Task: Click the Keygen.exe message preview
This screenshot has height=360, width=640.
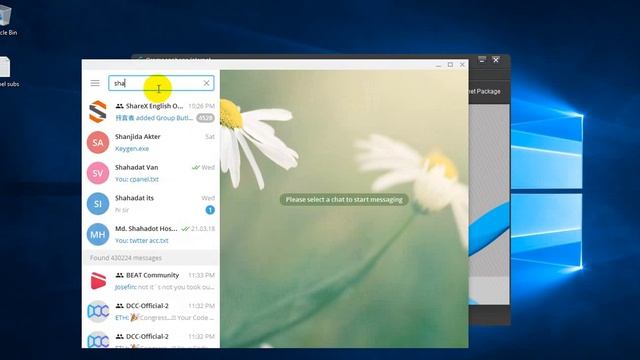Action: click(132, 149)
